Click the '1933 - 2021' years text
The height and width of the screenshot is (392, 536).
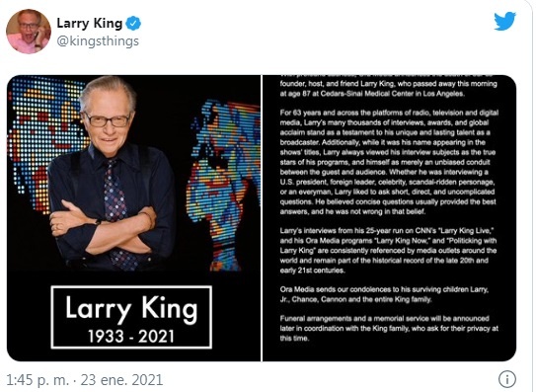tap(131, 337)
